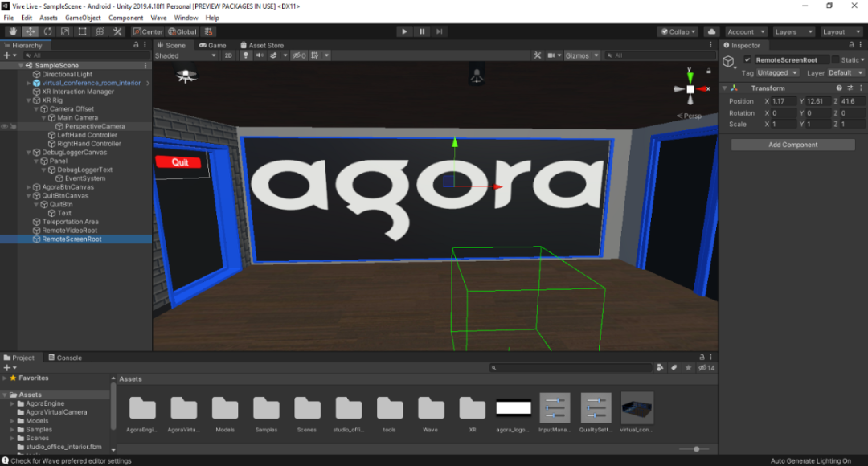Screen dimensions: 868x466
Task: Expand AgoraBtnCanvas in Hierarchy
Action: click(29, 187)
